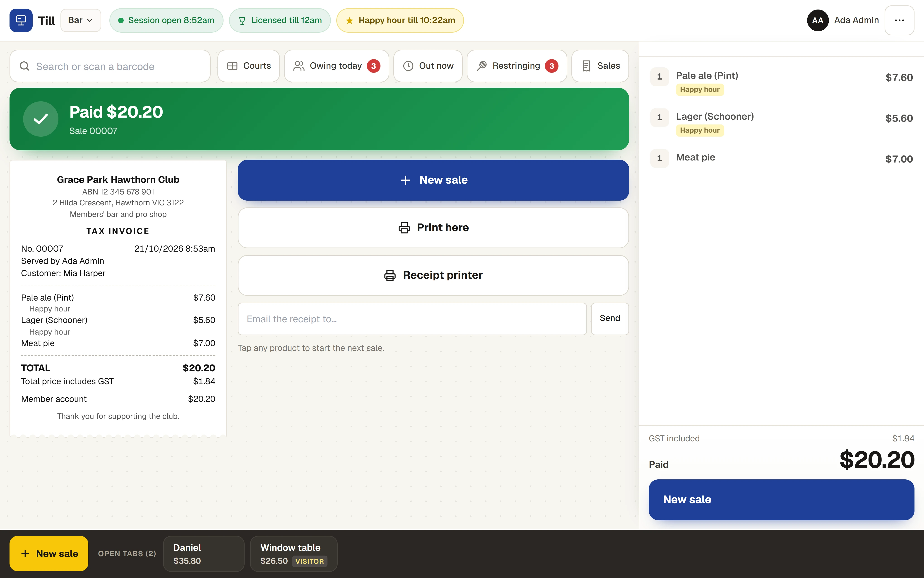Viewport: 924px width, 578px height.
Task: Focus the Email the receipt to field
Action: point(412,319)
